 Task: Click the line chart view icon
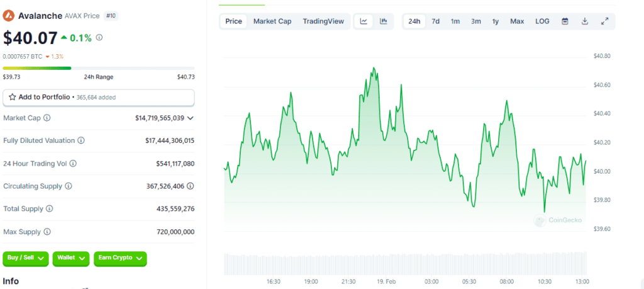pyautogui.click(x=364, y=21)
